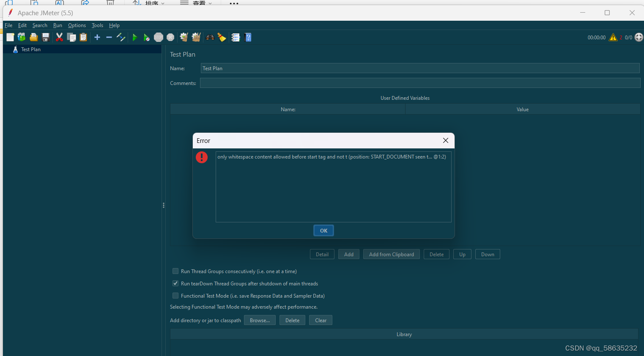The image size is (644, 356).
Task: Open the Edit menu
Action: (22, 25)
